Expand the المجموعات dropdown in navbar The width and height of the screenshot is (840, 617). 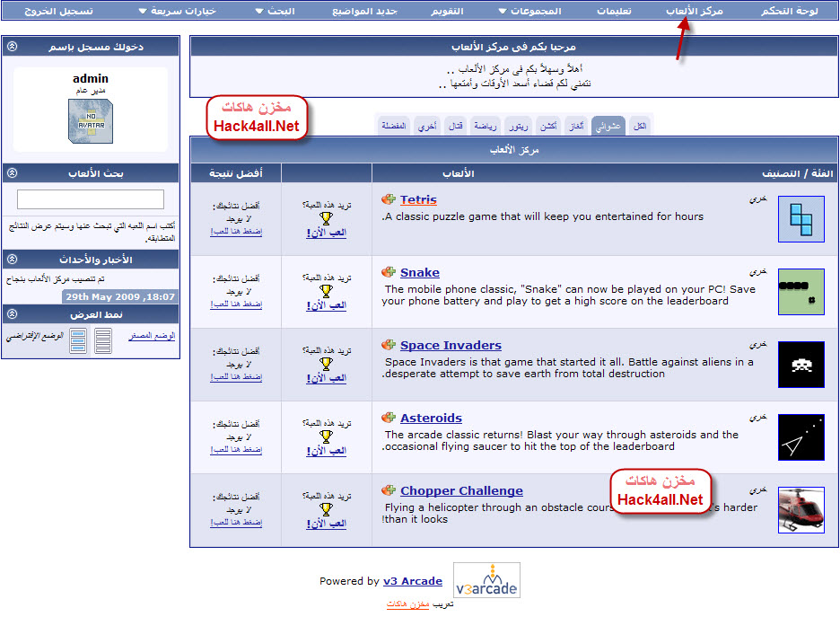(x=530, y=11)
